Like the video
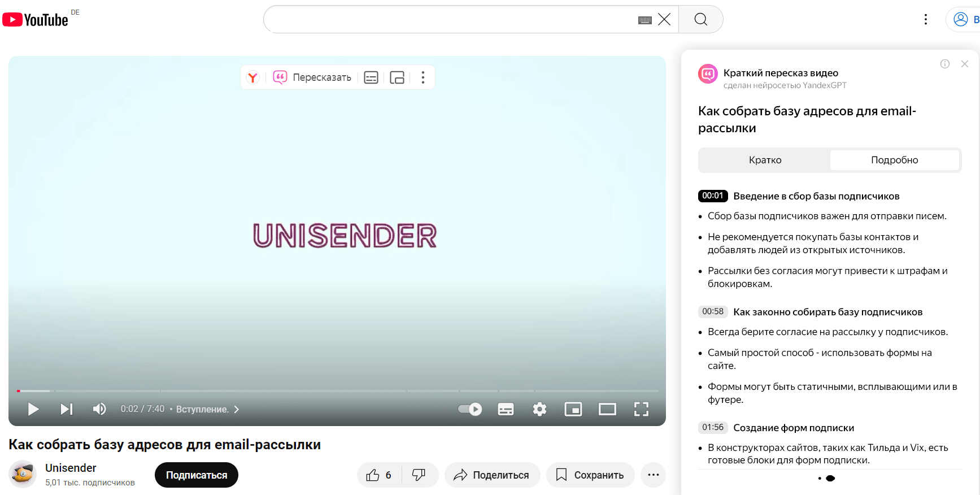 [379, 475]
